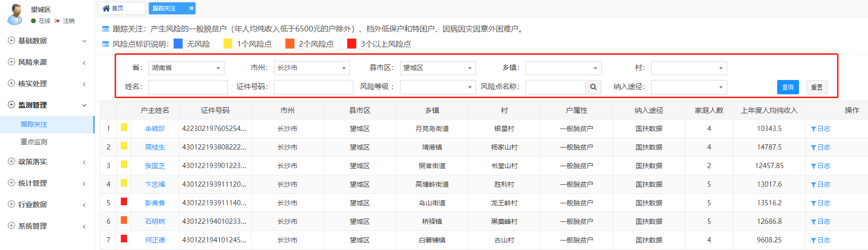868x250 pixels.
Task: Click the filter icon in 高桂生 row
Action: pos(813,148)
